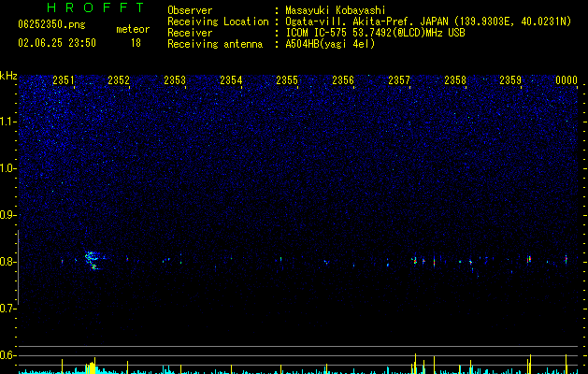Click the 2355 time marker
Viewport: 588px width, 374px height.
(287, 80)
